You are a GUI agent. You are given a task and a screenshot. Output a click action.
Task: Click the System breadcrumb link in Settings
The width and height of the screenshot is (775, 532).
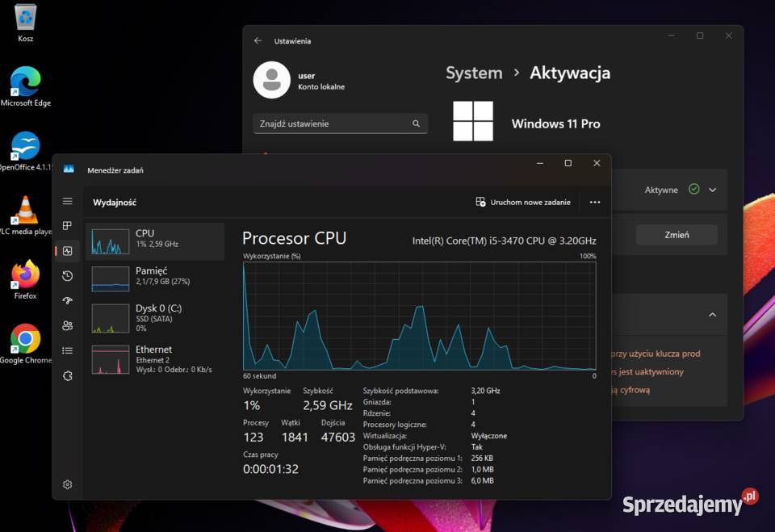(x=474, y=73)
